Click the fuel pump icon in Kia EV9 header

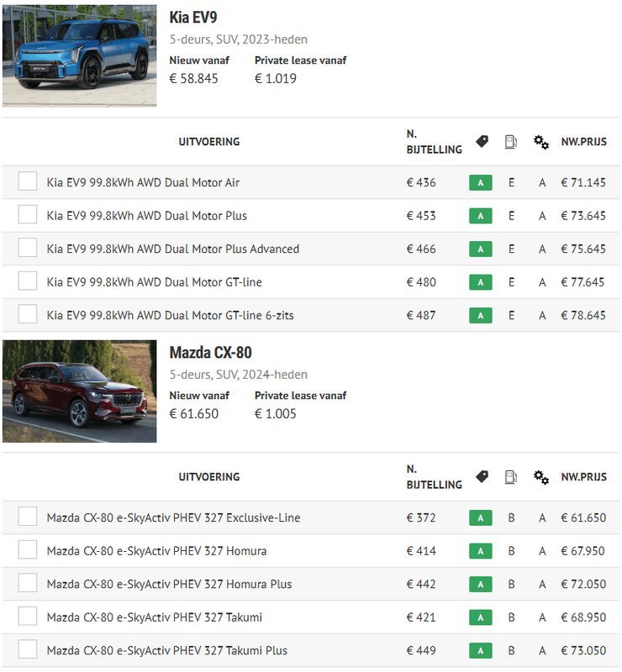(x=510, y=142)
